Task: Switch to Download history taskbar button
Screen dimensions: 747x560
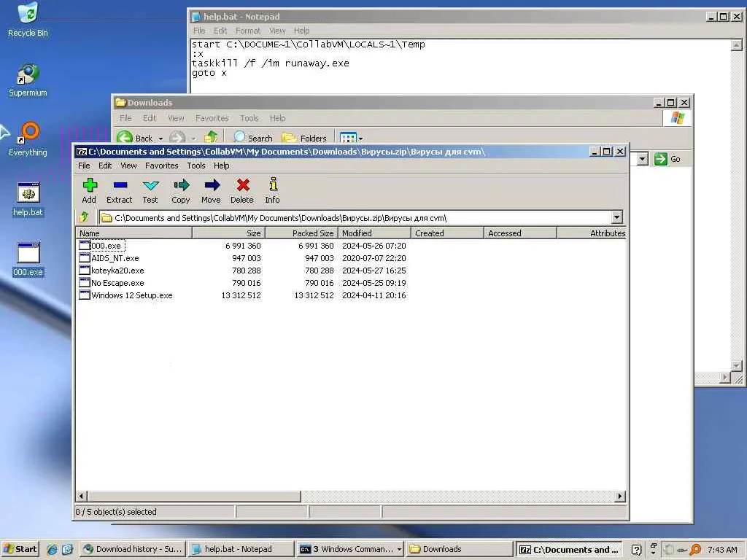Action: point(132,549)
